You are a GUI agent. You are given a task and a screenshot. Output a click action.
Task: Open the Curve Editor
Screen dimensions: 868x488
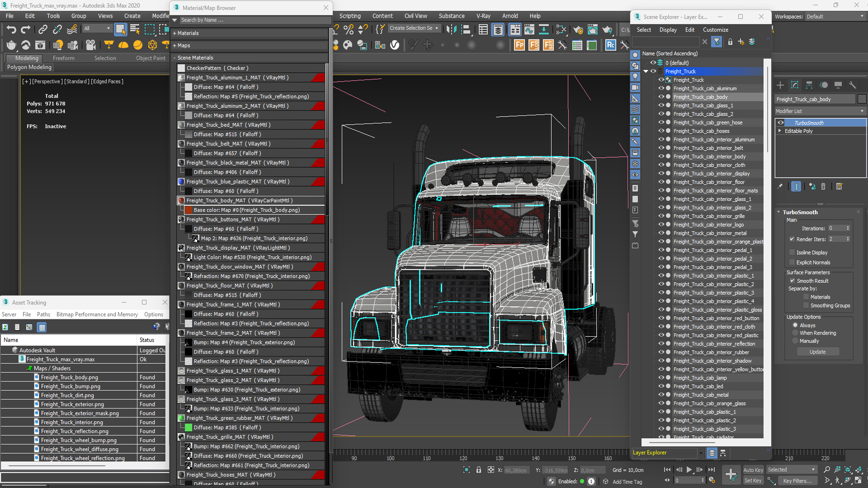point(529,30)
